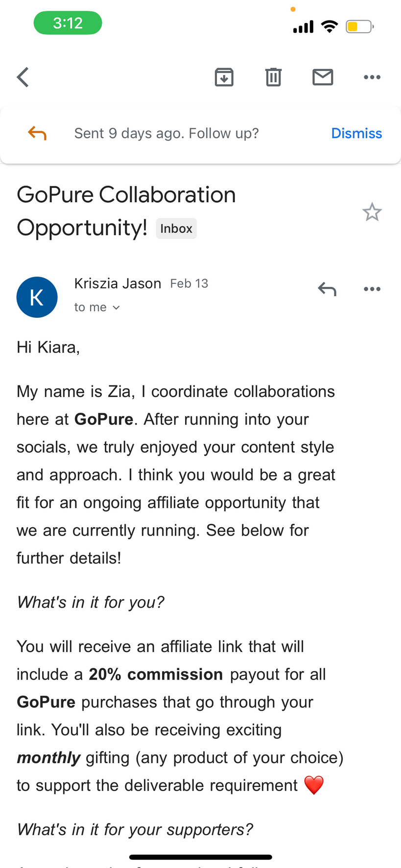Tap the Inbox label tag
The height and width of the screenshot is (868, 401).
click(176, 229)
